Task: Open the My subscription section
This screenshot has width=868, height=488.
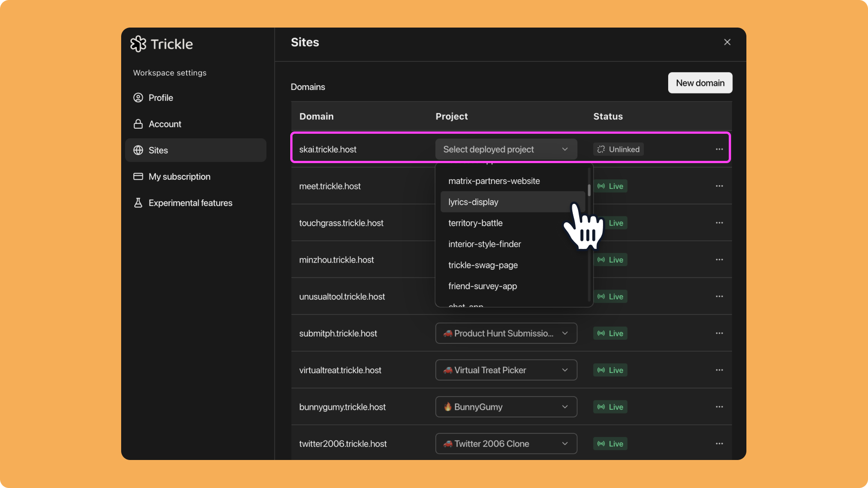Action: [179, 177]
